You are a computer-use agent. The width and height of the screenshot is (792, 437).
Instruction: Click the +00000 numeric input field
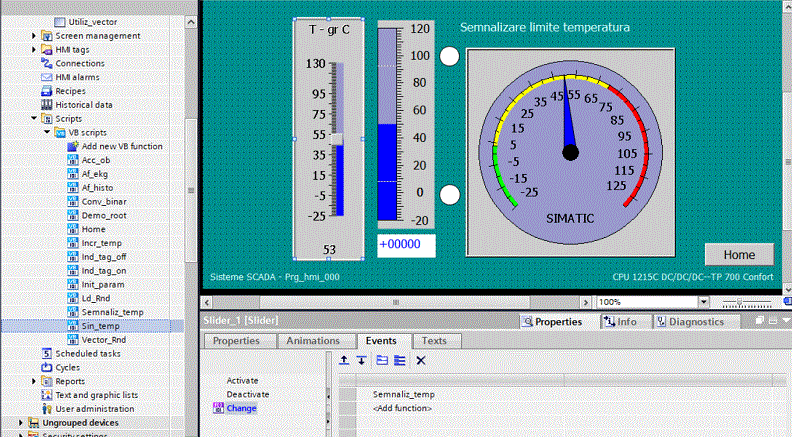click(x=405, y=244)
